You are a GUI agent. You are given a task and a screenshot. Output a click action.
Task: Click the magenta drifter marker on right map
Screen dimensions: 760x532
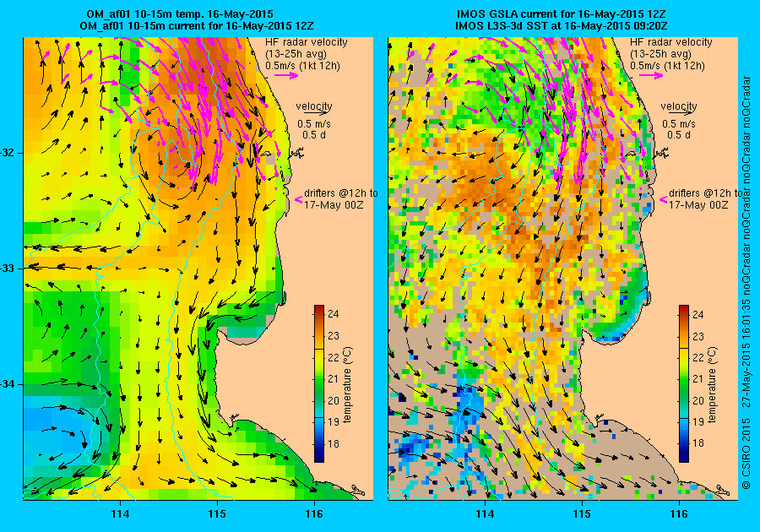664,199
